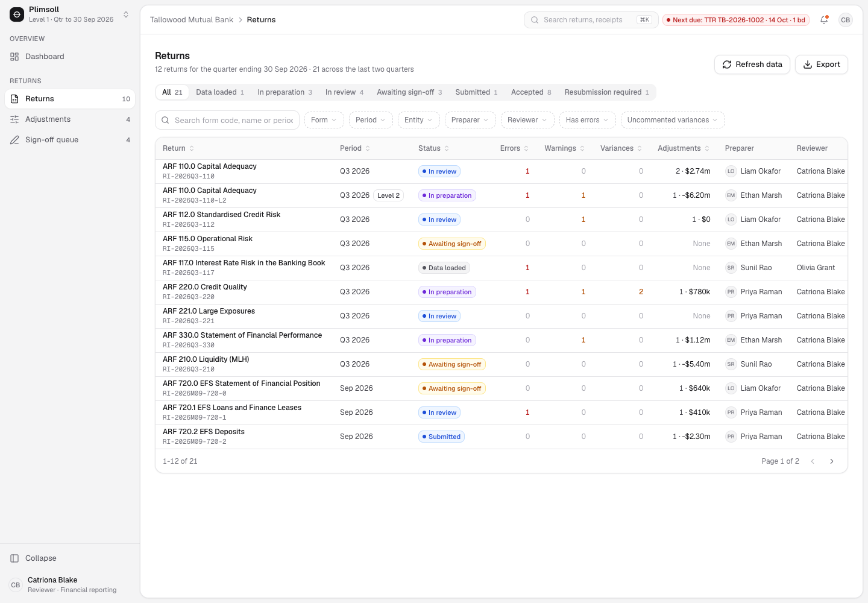The width and height of the screenshot is (868, 603).
Task: Click the Data loaded status badge
Action: point(444,268)
